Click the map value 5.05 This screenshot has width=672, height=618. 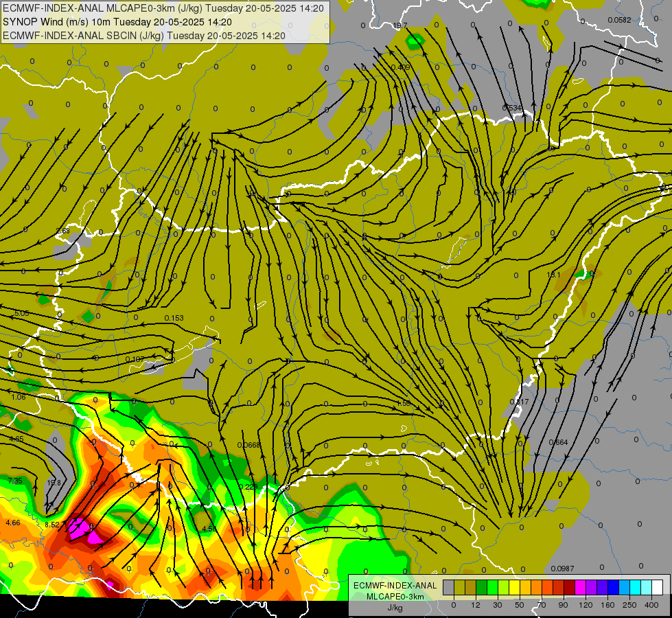tap(22, 314)
